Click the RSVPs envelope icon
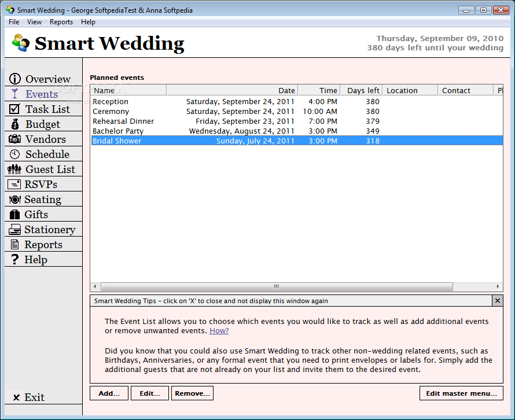 click(14, 184)
